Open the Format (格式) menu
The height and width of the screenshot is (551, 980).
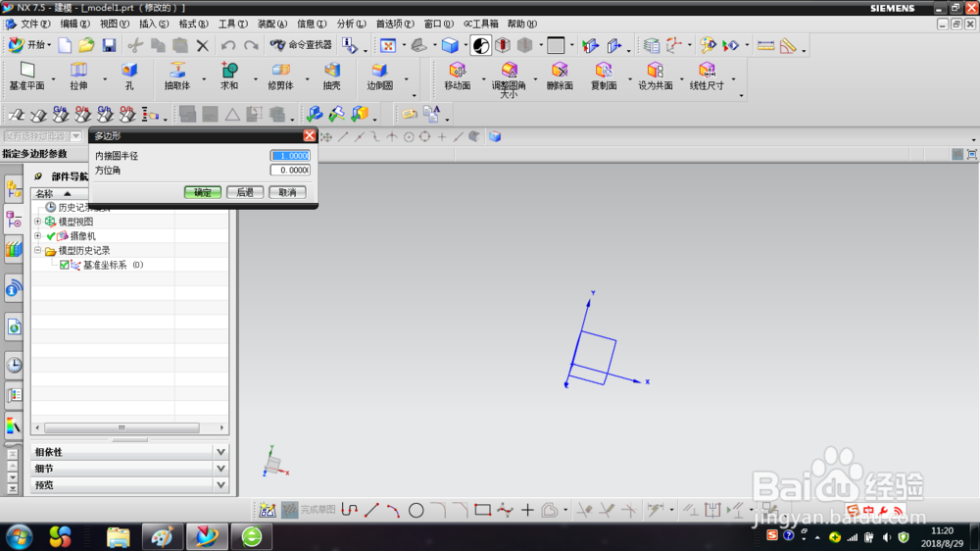(x=193, y=24)
